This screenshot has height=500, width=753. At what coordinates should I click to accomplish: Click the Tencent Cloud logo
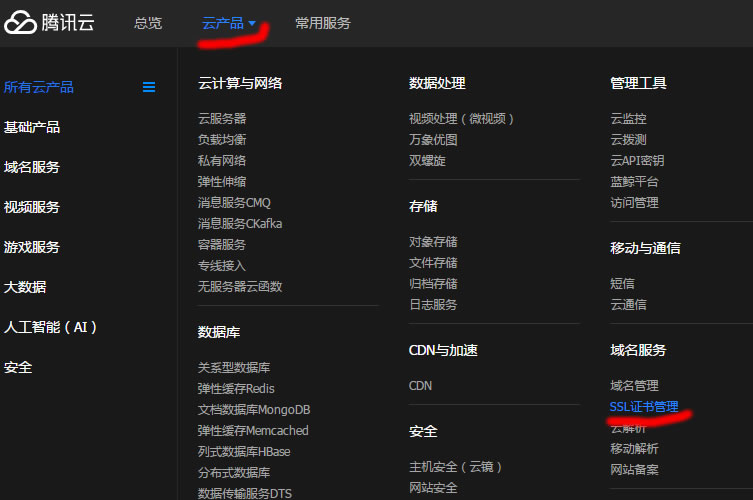49,23
